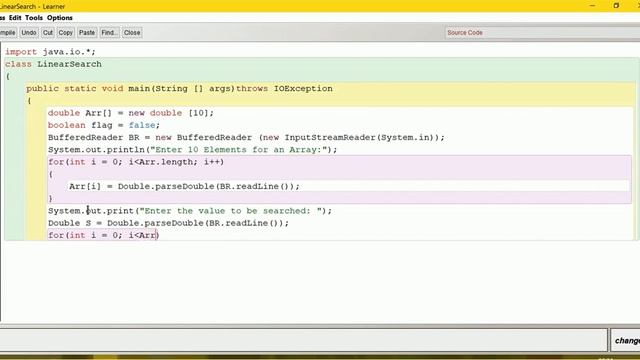Click 'import java.io.*;' line

[x=50, y=52]
